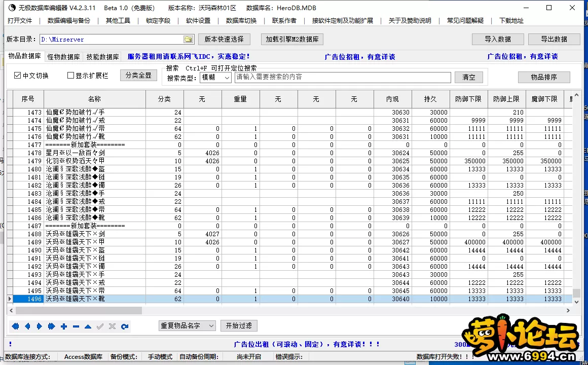
Task: Click the yin-yang application icon in title bar
Action: point(12,8)
